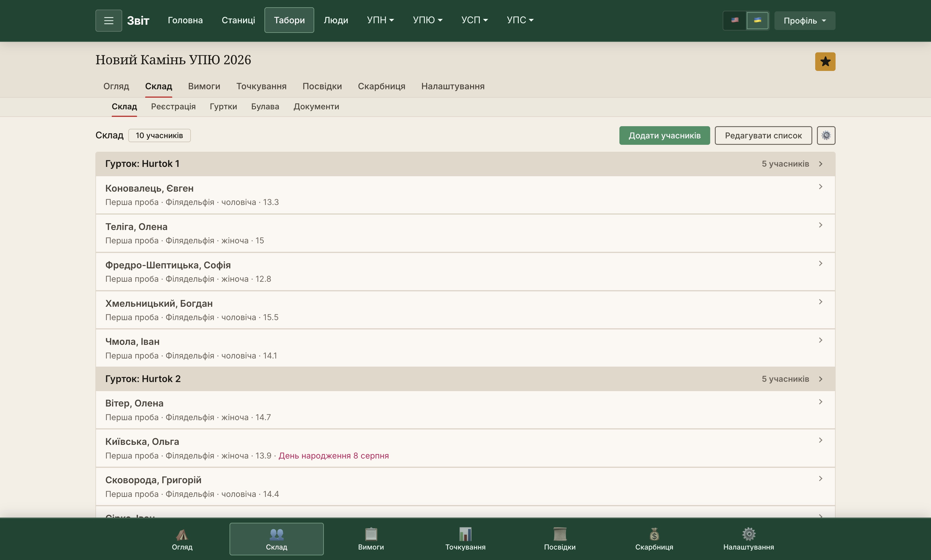Select Табори in the navbar

click(x=289, y=20)
